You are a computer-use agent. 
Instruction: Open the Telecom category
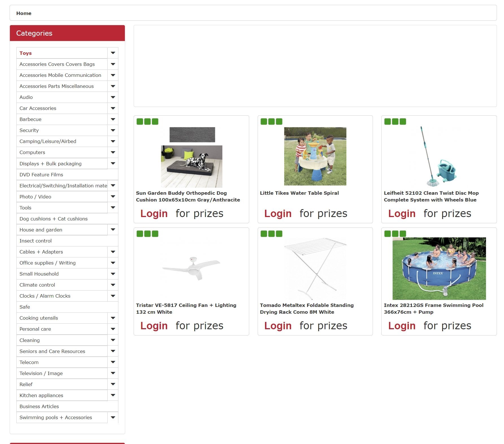(x=62, y=362)
